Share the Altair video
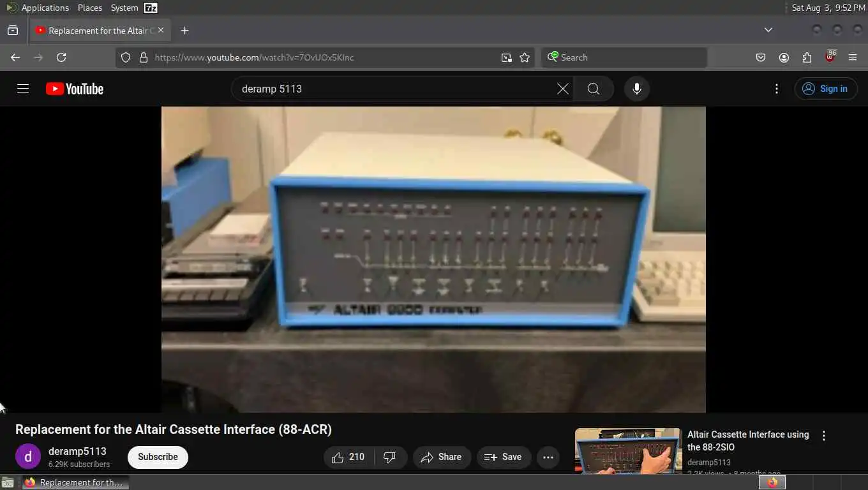This screenshot has width=868, height=490. click(442, 457)
